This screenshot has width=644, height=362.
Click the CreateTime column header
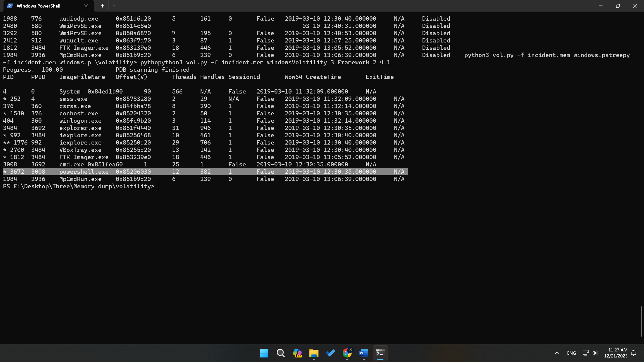323,77
